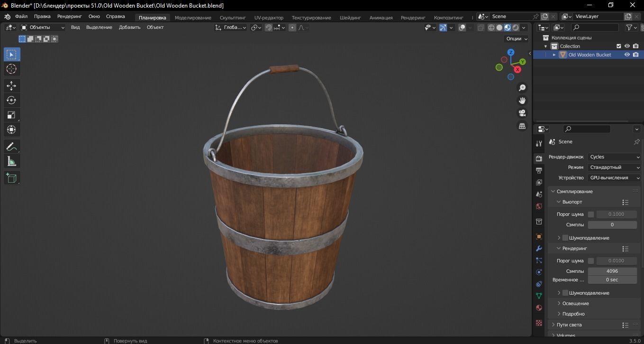
Task: Open the Объекты mode dropdown
Action: pos(43,28)
